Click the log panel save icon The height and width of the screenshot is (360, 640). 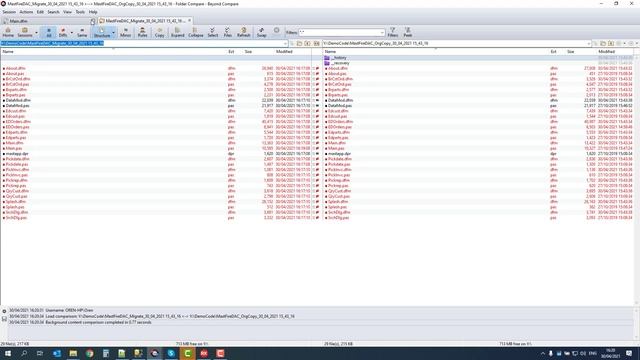[4, 319]
